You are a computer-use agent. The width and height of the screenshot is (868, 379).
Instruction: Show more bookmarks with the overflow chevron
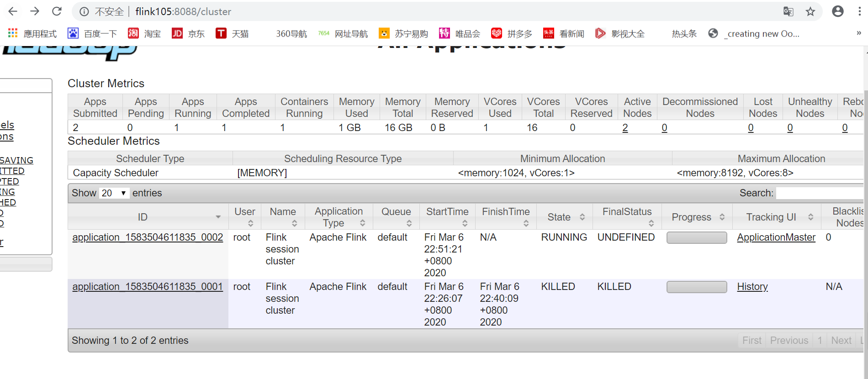pos(858,33)
